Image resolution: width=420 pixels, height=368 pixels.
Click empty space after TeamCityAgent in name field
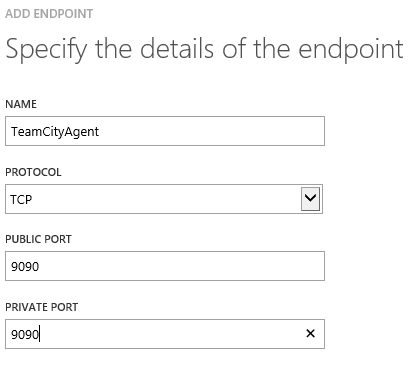click(210, 131)
